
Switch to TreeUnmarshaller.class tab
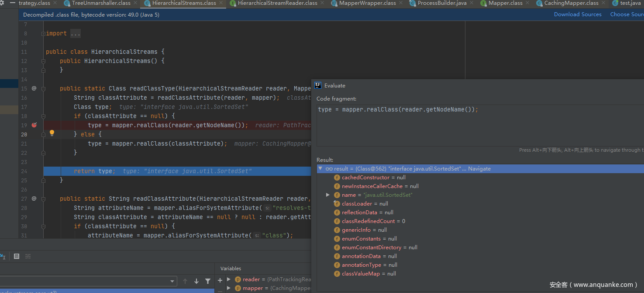(x=101, y=3)
